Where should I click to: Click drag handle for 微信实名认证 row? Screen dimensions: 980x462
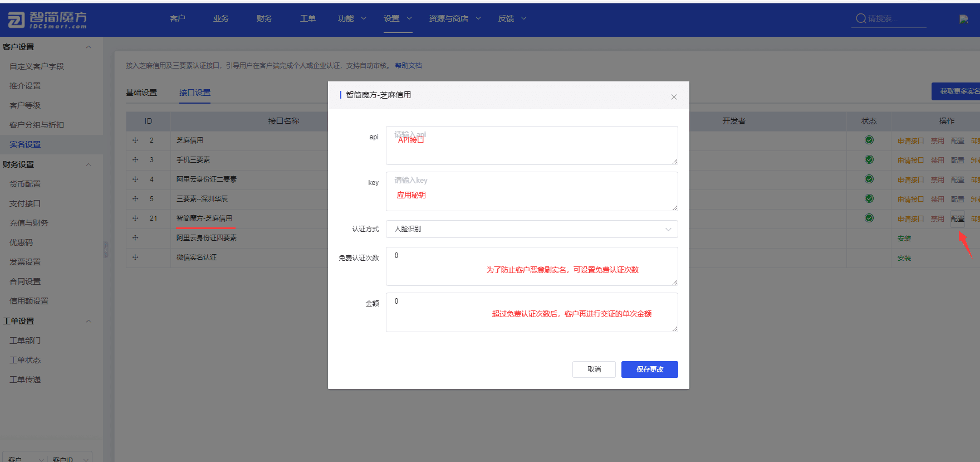pyautogui.click(x=135, y=257)
